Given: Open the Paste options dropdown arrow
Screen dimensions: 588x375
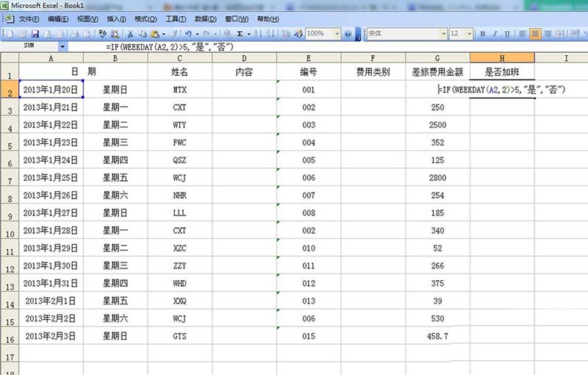Looking at the screenshot, I should [x=164, y=34].
